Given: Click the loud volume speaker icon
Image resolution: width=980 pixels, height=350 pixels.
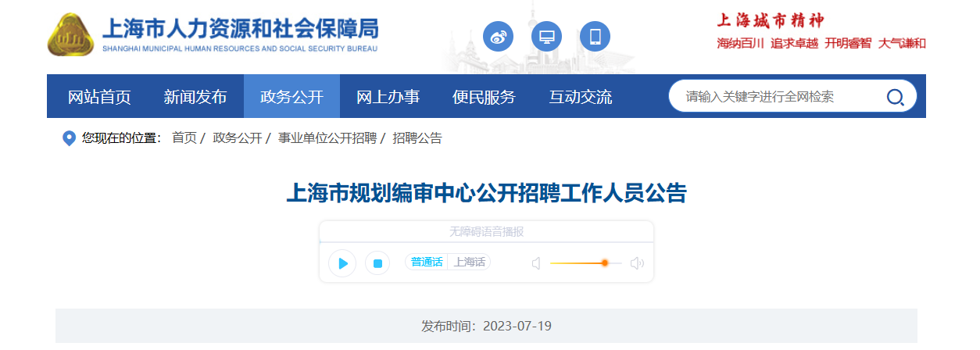Looking at the screenshot, I should point(637,263).
